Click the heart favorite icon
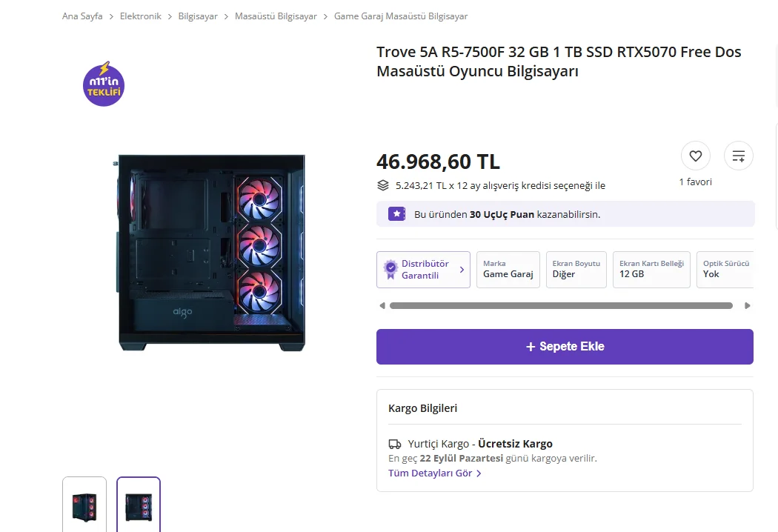Screen dimensions: 778x532 click(x=695, y=156)
